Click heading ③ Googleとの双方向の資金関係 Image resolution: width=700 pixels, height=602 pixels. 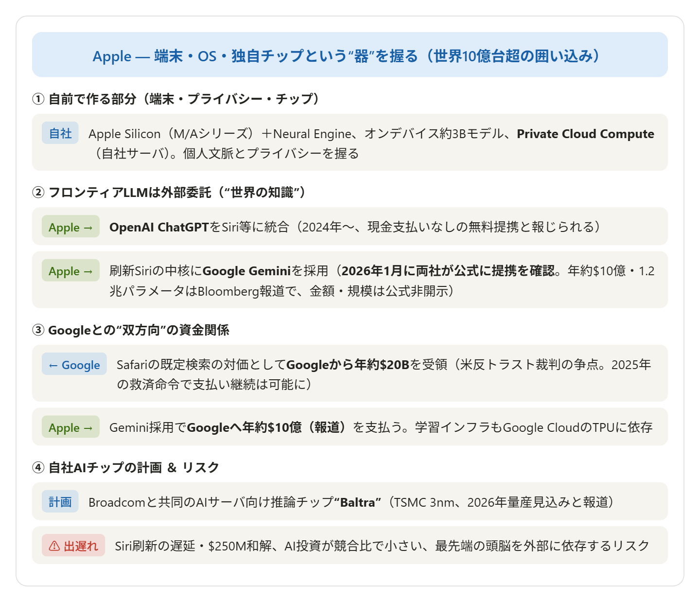coord(131,330)
